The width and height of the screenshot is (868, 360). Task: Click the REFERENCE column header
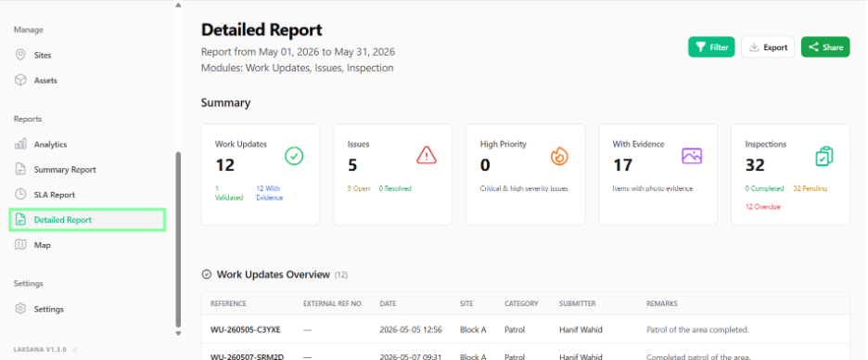228,303
